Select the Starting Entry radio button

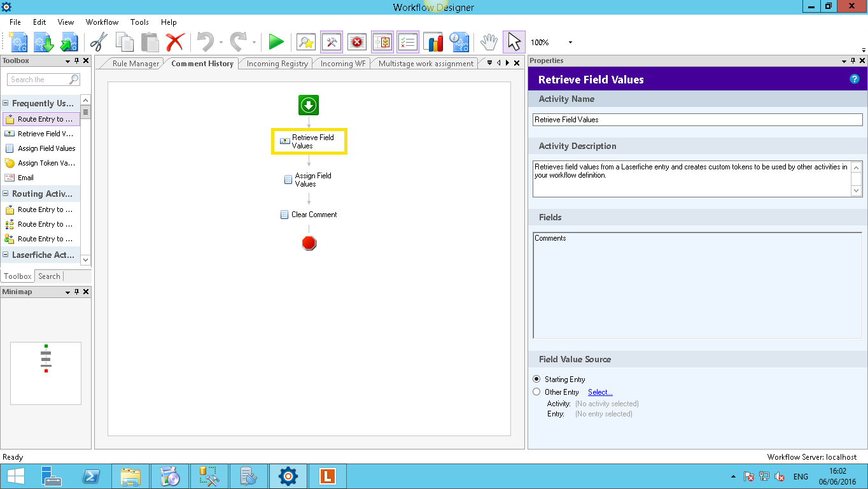coord(536,379)
